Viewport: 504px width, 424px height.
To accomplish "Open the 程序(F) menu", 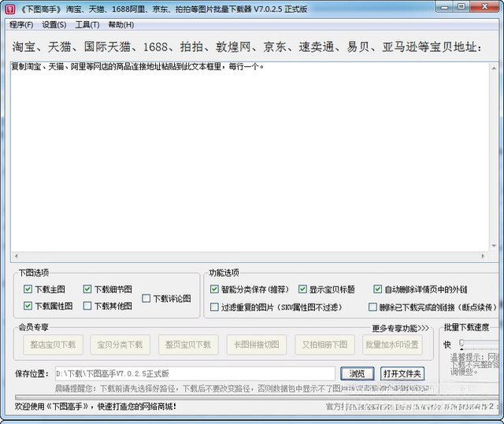I will point(21,24).
